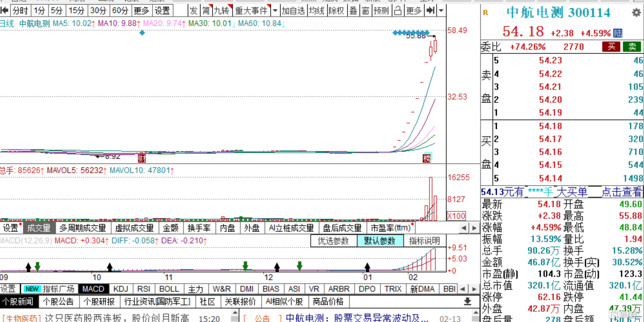
Task: Click the lock icon in chart toolbar
Action: pyautogui.click(x=398, y=10)
